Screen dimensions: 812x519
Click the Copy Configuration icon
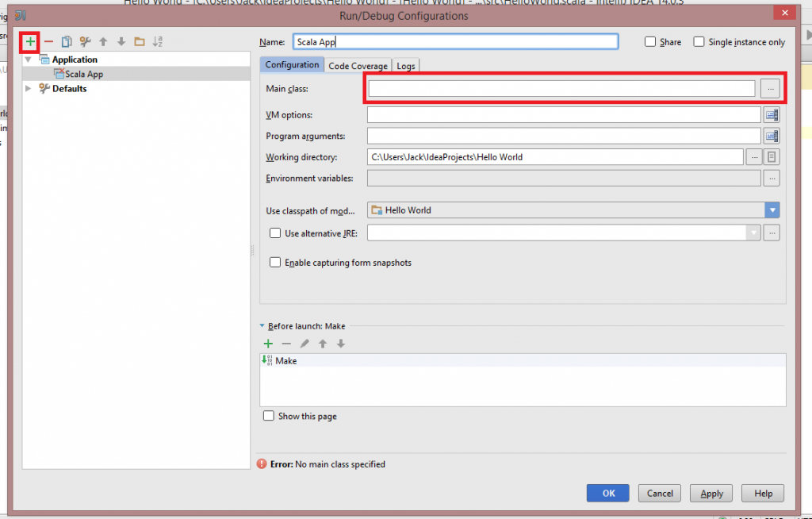pos(67,41)
